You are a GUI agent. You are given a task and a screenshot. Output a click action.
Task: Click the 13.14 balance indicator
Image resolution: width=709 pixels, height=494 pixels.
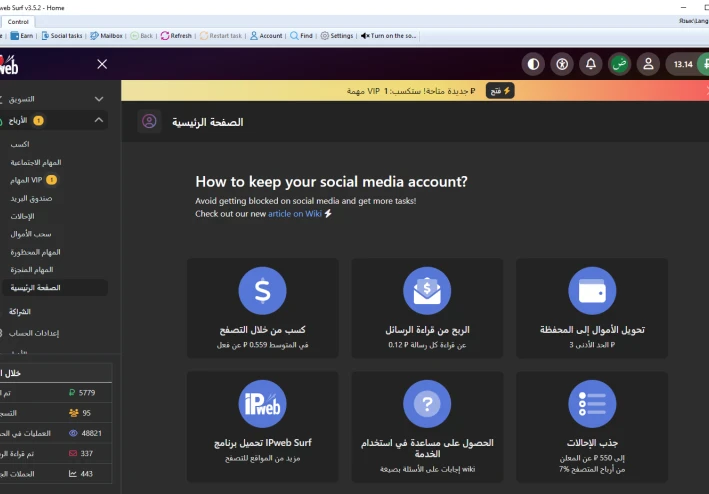(683, 64)
